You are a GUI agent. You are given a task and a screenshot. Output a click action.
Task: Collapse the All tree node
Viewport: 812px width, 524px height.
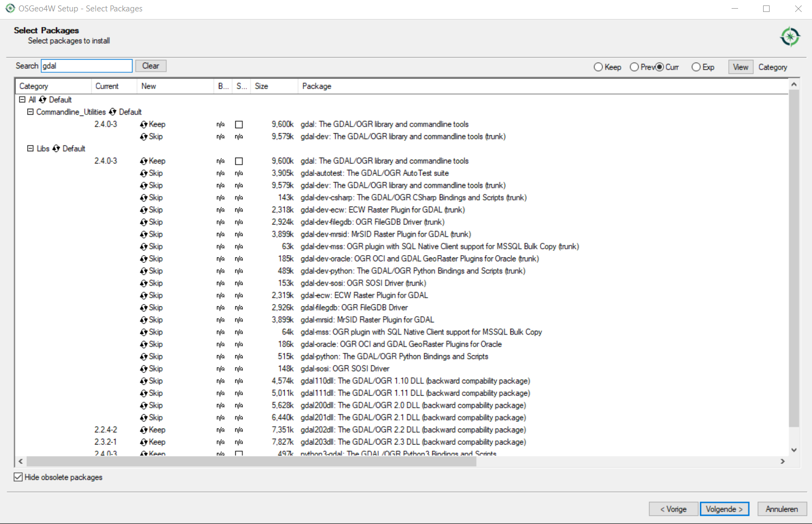click(22, 99)
